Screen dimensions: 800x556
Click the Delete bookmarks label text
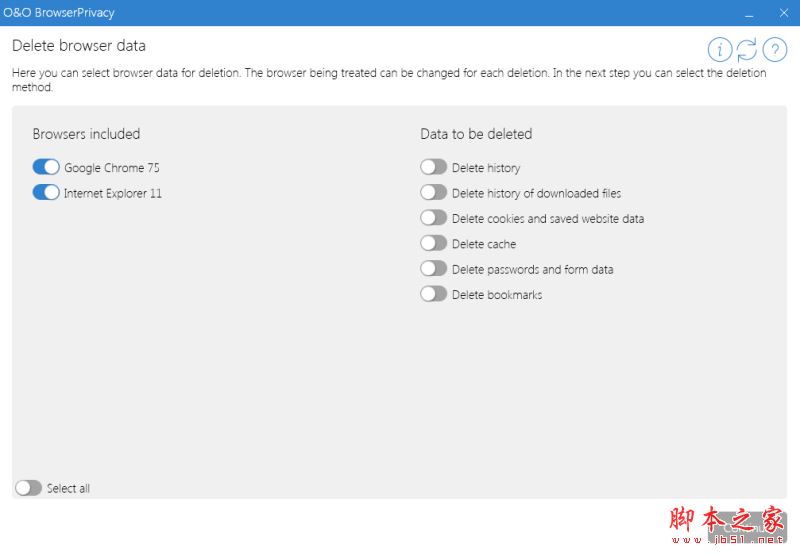(x=497, y=295)
